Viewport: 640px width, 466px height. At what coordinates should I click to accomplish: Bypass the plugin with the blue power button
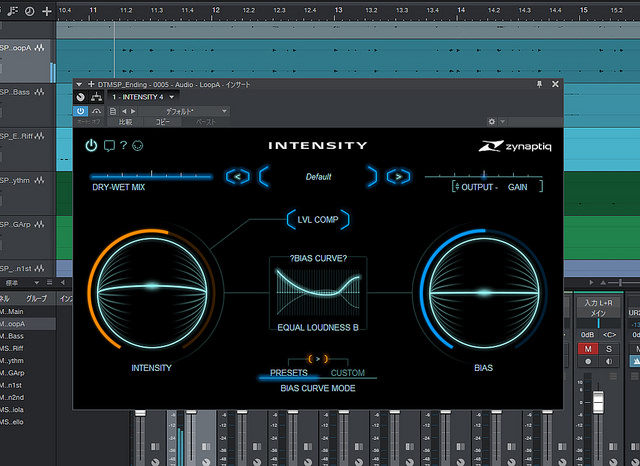coord(80,111)
